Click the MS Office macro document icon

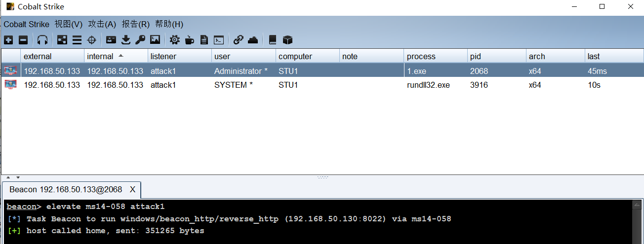(204, 40)
